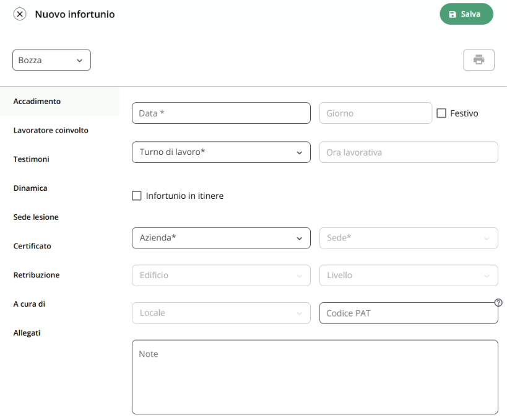Open the Allegati section

click(x=27, y=333)
